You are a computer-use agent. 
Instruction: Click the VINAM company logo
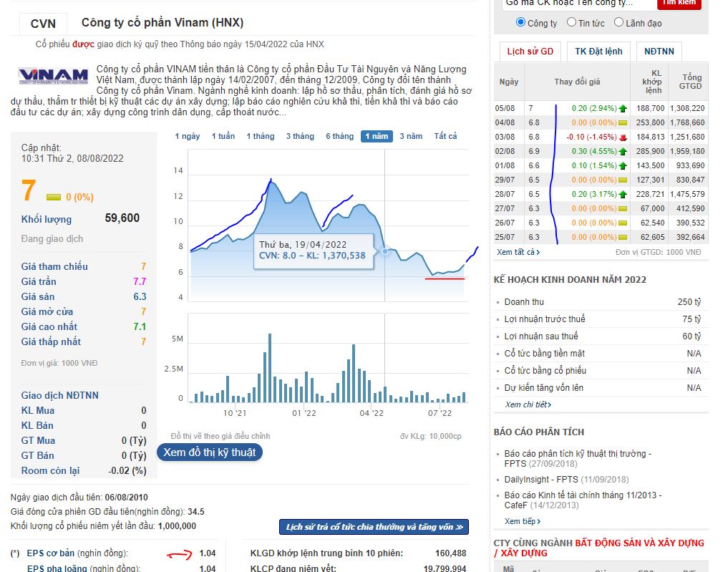54,76
